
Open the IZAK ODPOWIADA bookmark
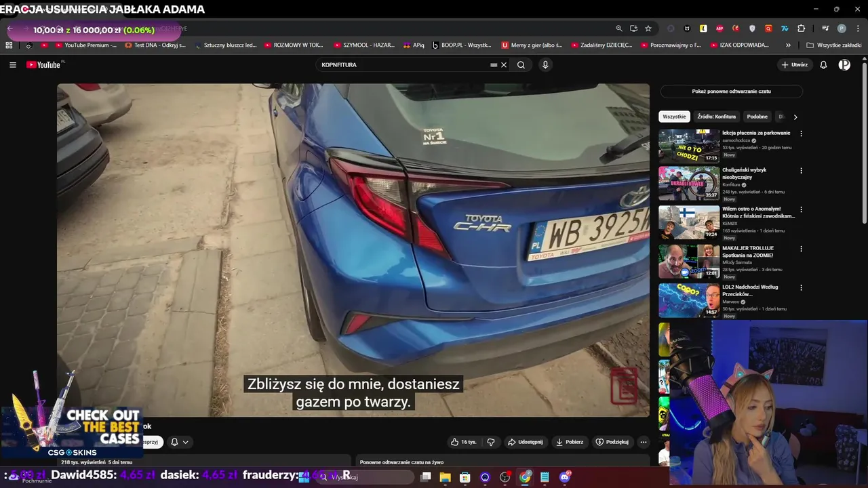point(740,45)
